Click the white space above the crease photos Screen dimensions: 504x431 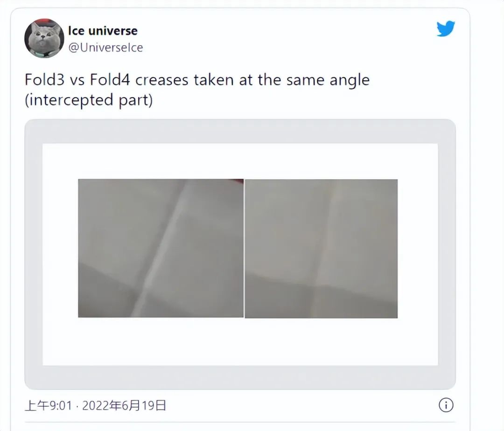(240, 161)
